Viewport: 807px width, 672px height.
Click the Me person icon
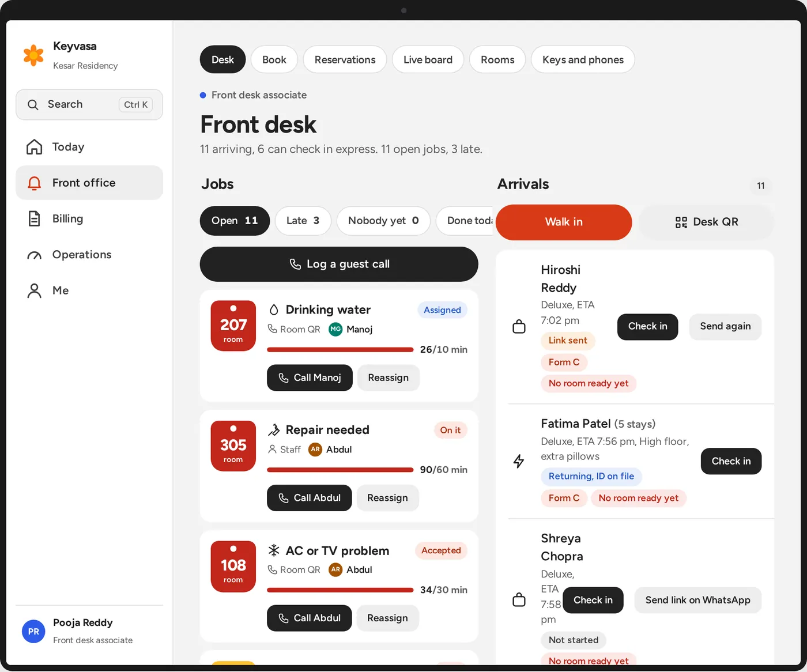tap(35, 291)
